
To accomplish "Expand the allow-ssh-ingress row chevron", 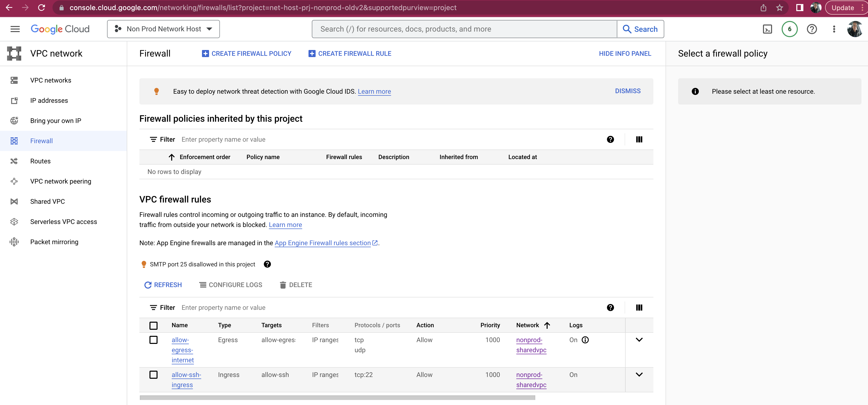I will (x=639, y=374).
